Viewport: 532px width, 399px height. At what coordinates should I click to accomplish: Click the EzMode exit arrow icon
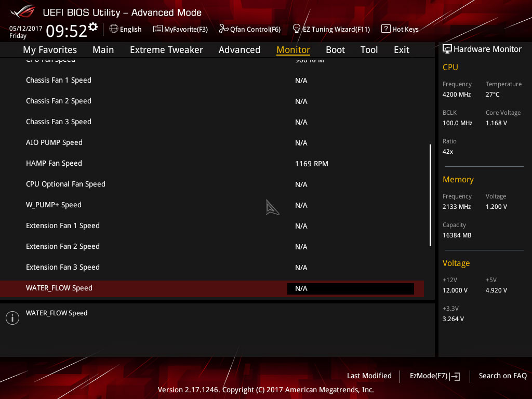coord(455,376)
